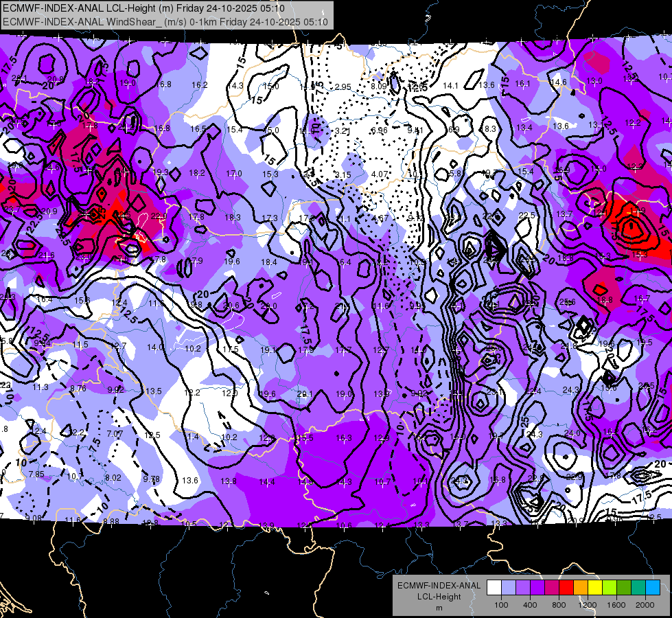Click the legend caption ECMWF-INDEX-ANAL
The height and width of the screenshot is (618, 672).
(x=439, y=586)
